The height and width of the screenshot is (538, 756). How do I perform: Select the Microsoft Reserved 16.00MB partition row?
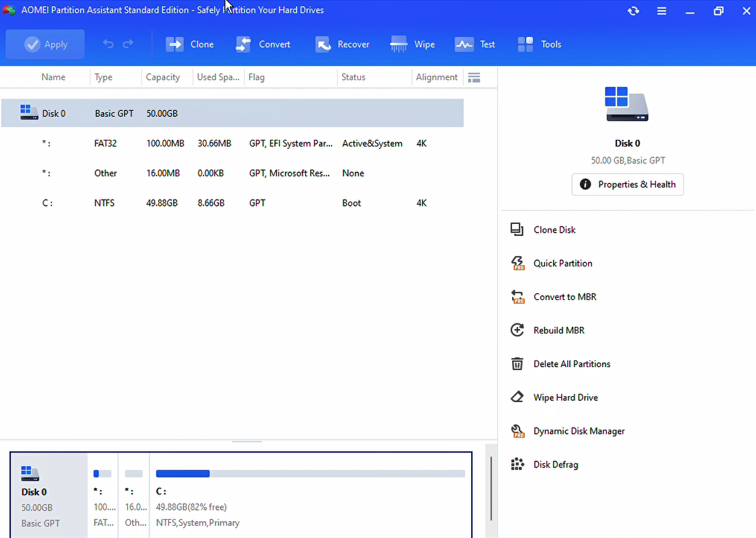click(x=233, y=174)
